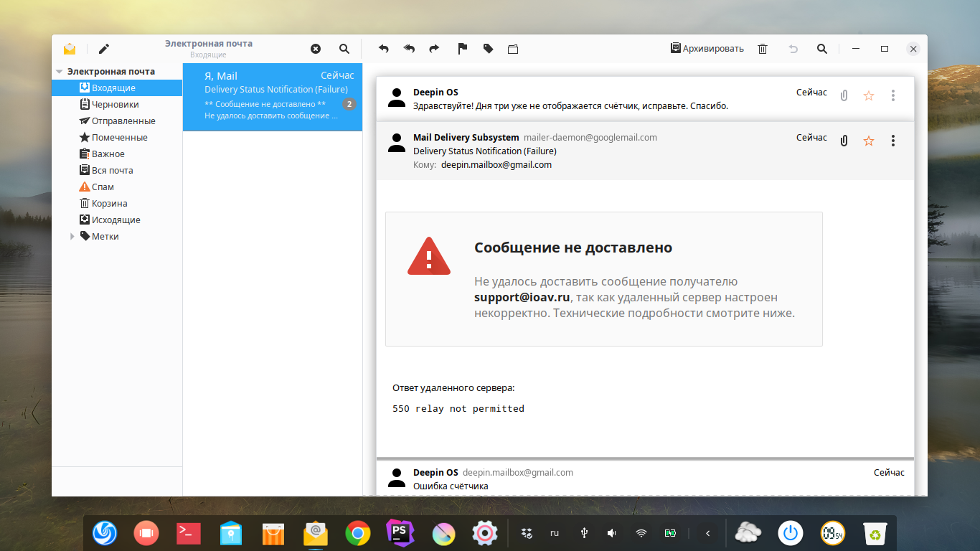Open three-dot menu of Mail Delivery message
The image size is (980, 551).
(x=893, y=141)
